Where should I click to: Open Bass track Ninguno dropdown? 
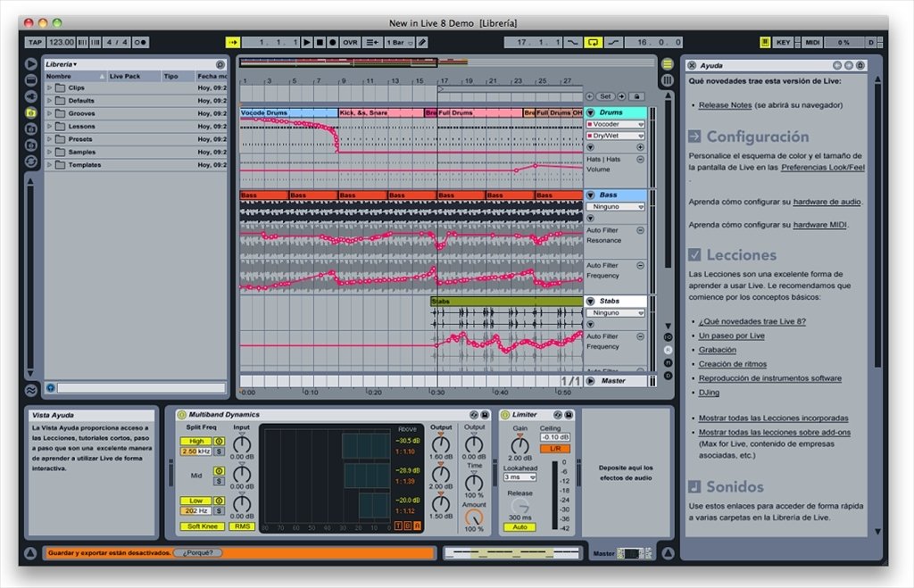(615, 206)
